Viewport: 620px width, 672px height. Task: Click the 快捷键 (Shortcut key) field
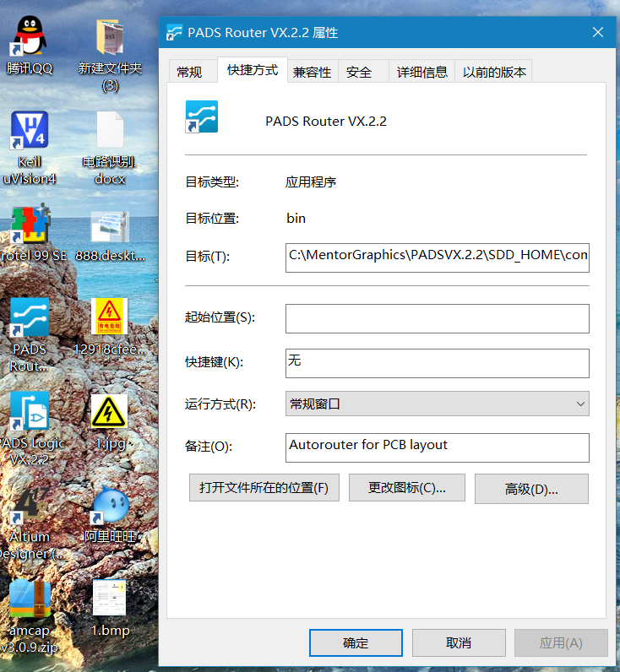tap(437, 362)
